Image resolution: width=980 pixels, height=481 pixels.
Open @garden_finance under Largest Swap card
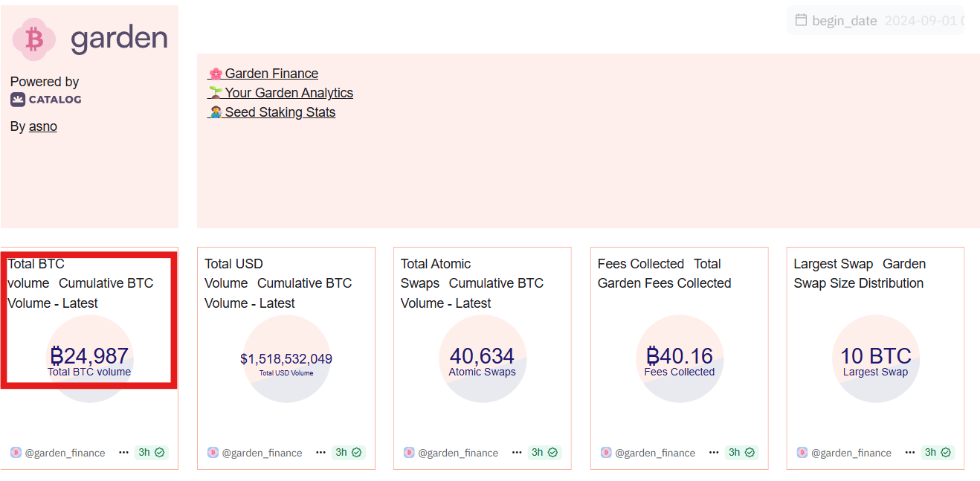[x=851, y=453]
